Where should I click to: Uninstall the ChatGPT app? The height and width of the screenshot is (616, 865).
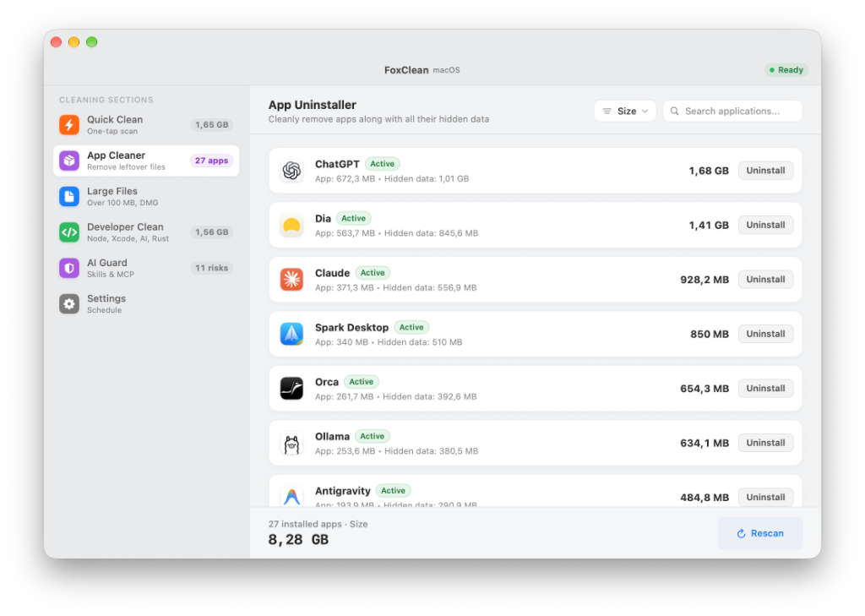765,171
